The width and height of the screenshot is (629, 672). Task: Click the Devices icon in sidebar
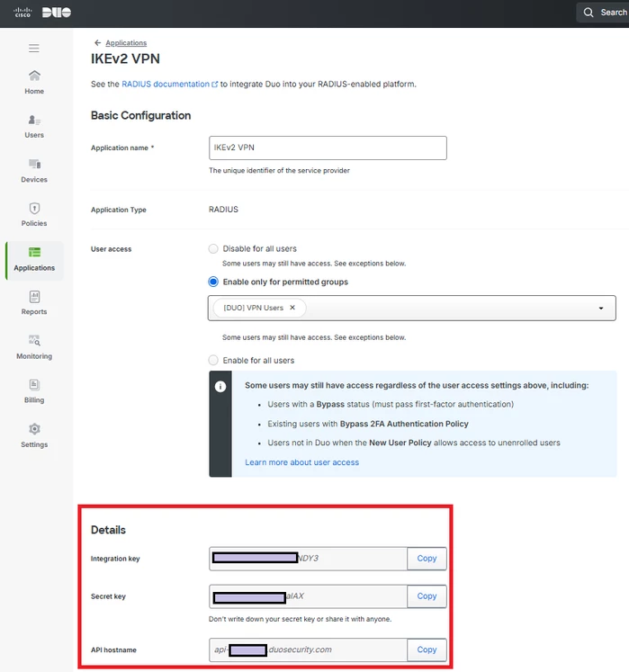coord(34,164)
